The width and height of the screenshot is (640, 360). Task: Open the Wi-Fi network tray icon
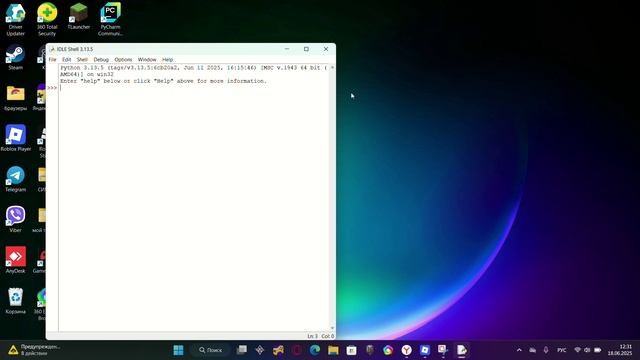(x=577, y=350)
